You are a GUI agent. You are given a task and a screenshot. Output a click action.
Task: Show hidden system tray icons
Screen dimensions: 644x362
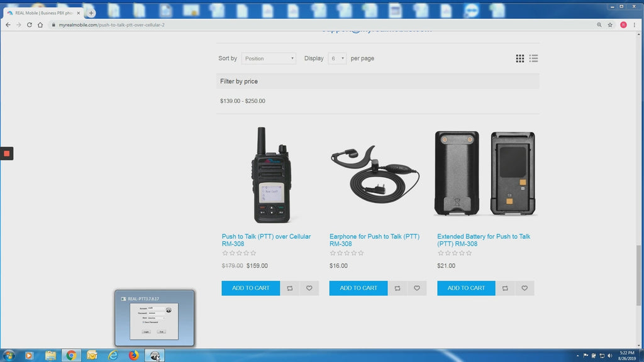point(577,356)
